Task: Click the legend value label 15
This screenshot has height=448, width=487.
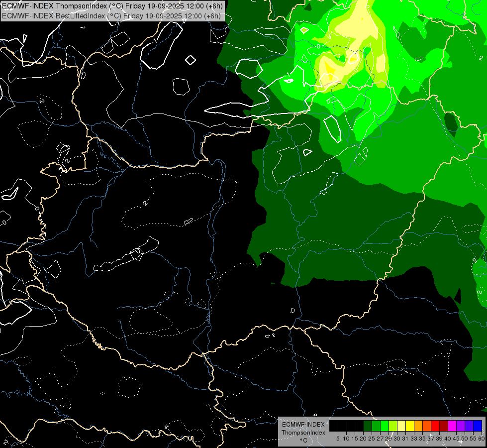Action: tap(355, 439)
